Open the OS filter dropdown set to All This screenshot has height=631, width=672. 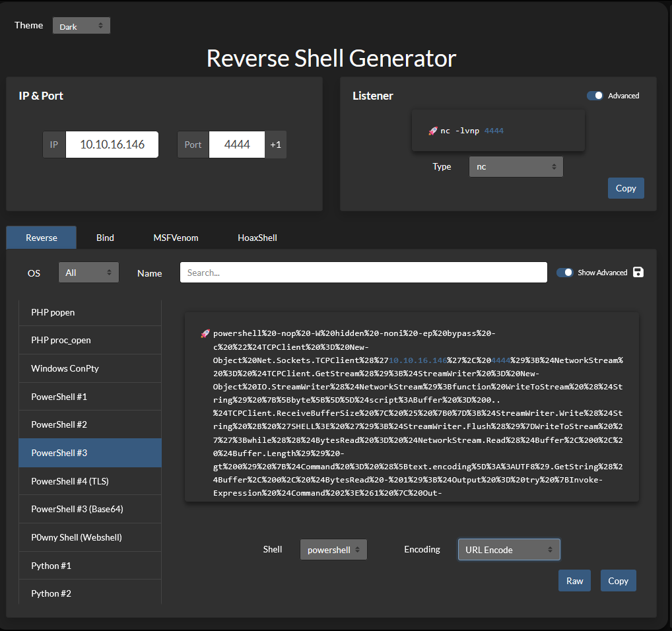tap(88, 273)
